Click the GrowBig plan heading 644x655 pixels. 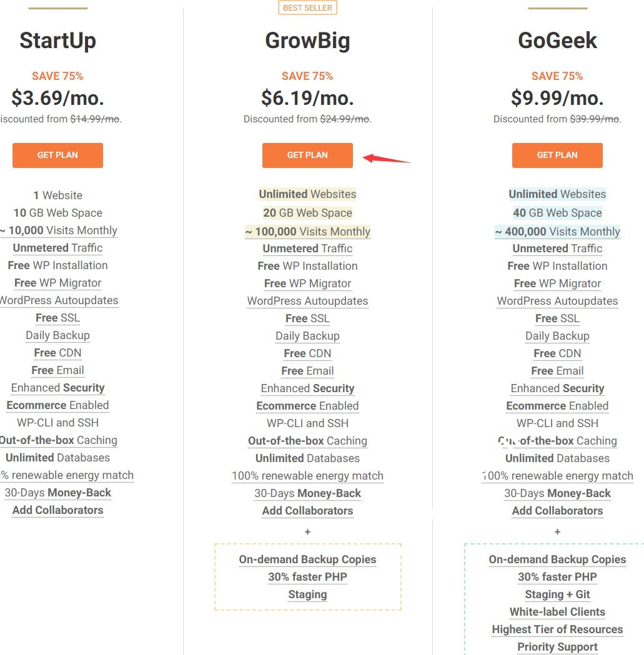coord(307,41)
